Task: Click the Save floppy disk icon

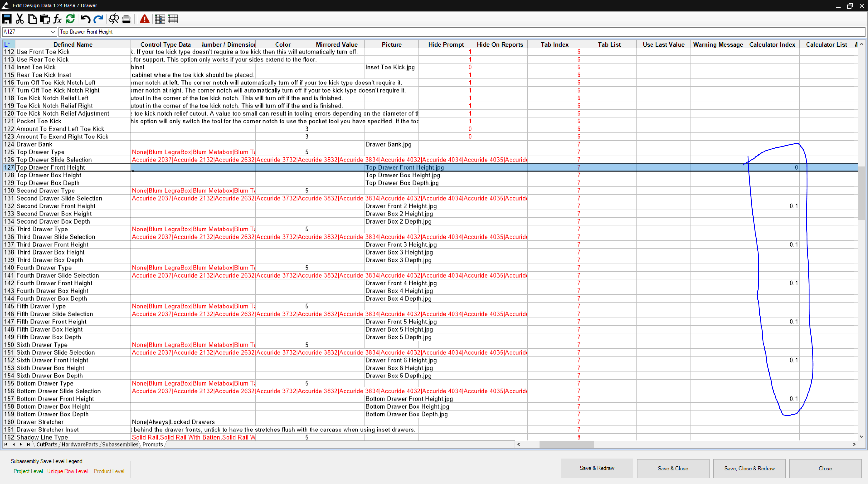Action: click(x=7, y=19)
